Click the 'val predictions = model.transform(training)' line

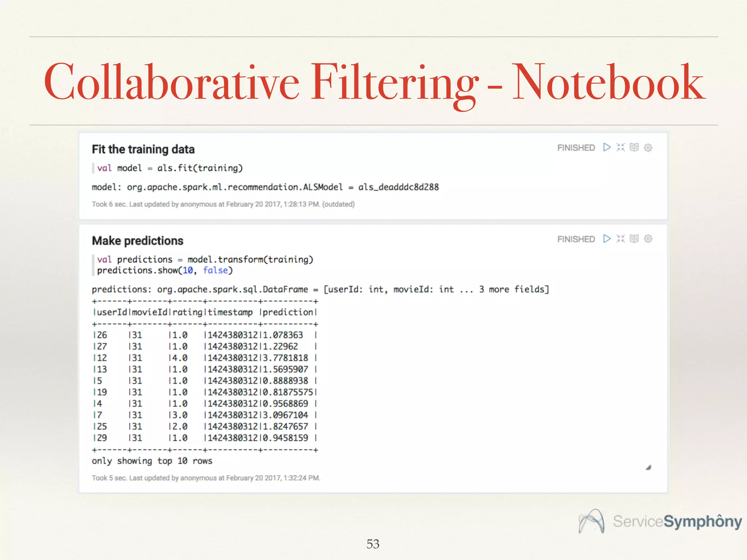click(x=205, y=260)
